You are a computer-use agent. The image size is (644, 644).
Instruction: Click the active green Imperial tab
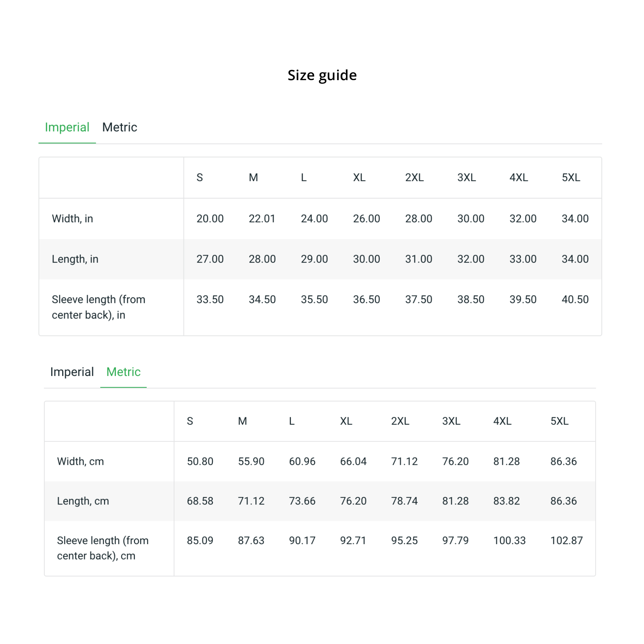tap(67, 127)
